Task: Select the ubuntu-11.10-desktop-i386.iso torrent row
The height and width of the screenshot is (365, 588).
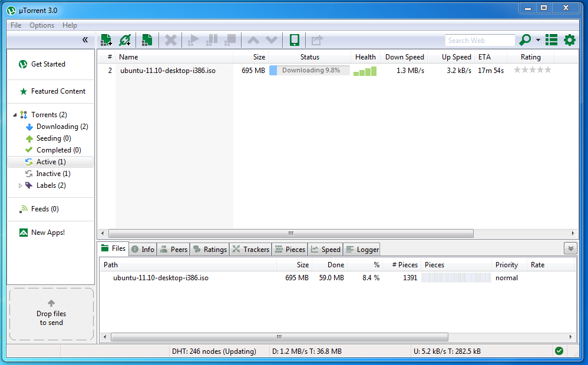Action: 338,71
